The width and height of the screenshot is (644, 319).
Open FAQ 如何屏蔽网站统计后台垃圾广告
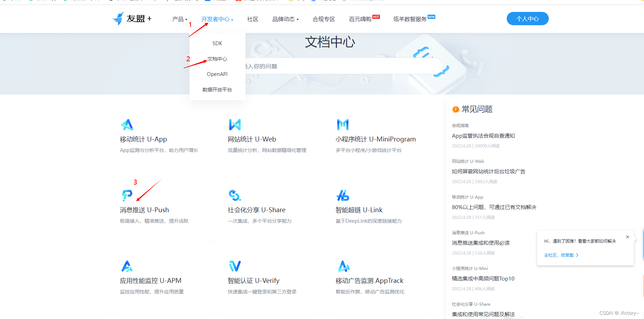click(489, 172)
